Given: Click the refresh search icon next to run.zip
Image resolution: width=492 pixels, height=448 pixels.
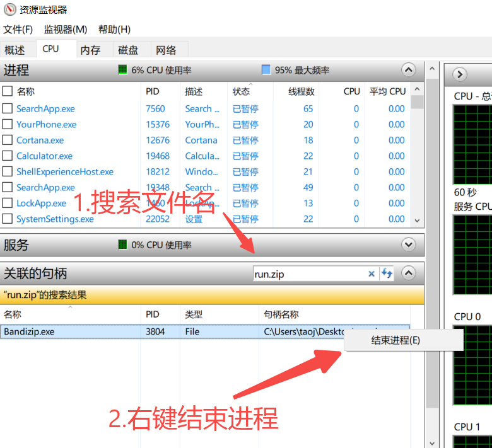Looking at the screenshot, I should tap(387, 273).
